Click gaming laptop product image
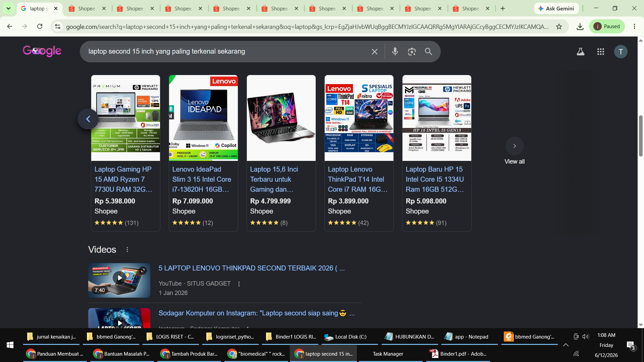 pyautogui.click(x=281, y=118)
